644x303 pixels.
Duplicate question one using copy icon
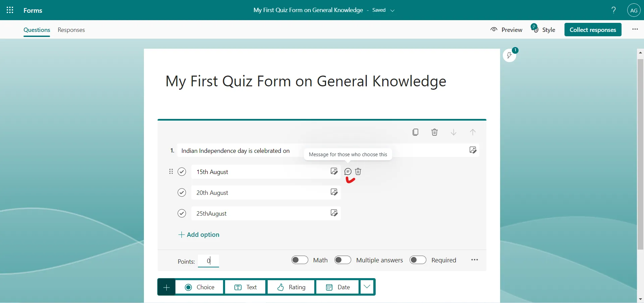(415, 132)
